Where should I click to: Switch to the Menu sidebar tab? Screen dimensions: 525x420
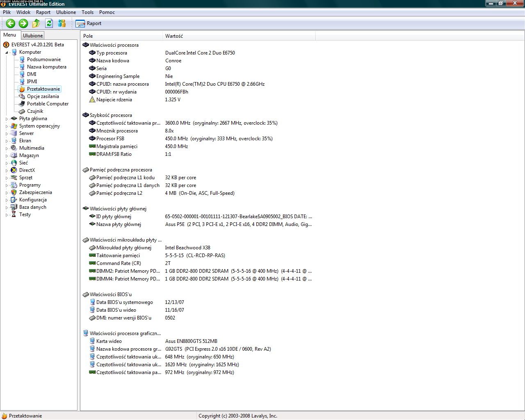(10, 35)
